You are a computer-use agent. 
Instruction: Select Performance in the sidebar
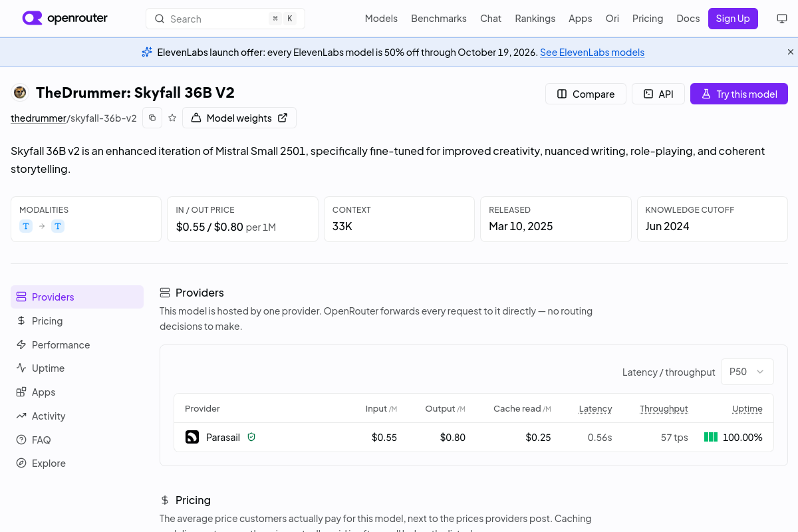[x=77, y=344]
